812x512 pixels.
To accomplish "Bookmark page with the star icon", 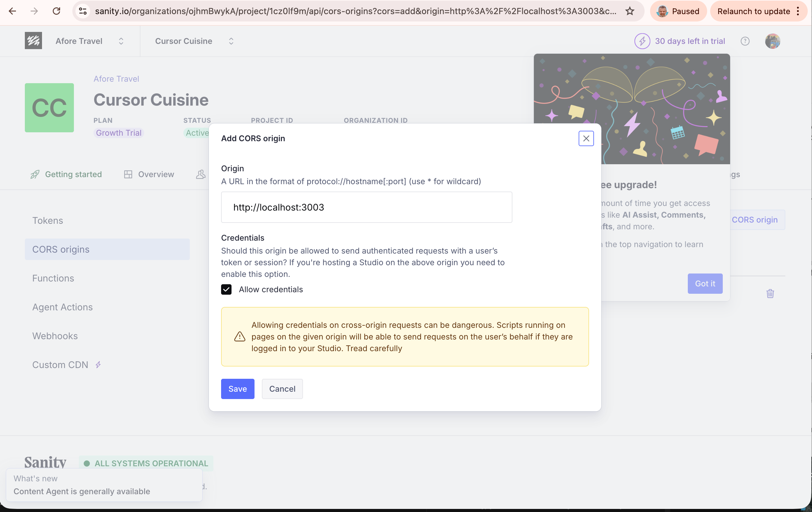I will click(x=629, y=11).
